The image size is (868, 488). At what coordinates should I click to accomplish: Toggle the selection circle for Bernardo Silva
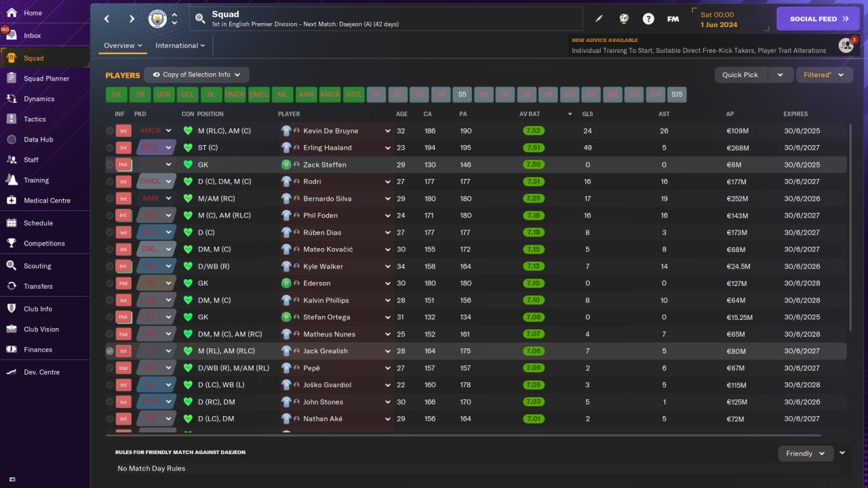pyautogui.click(x=110, y=199)
